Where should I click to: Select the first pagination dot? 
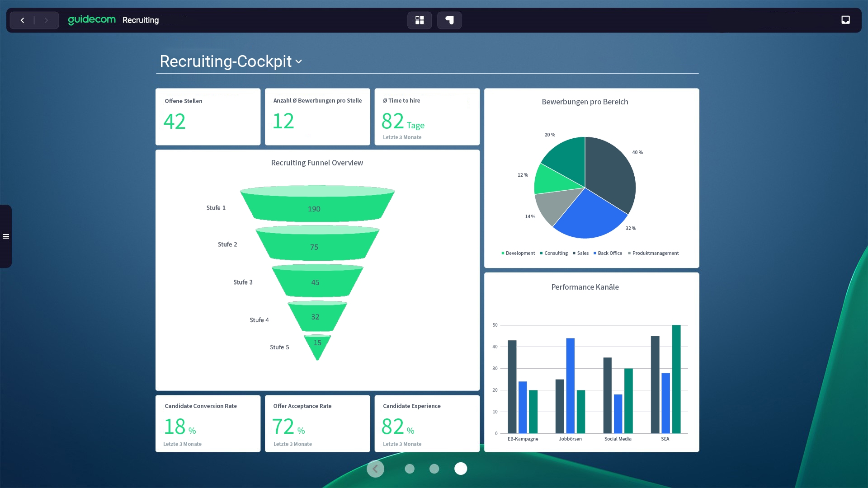[x=410, y=469]
